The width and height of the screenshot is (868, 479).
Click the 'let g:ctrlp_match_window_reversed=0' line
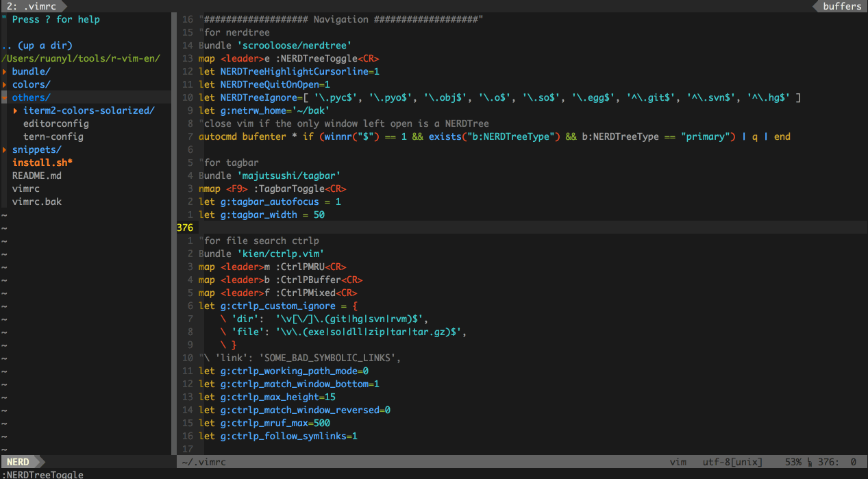click(x=295, y=410)
